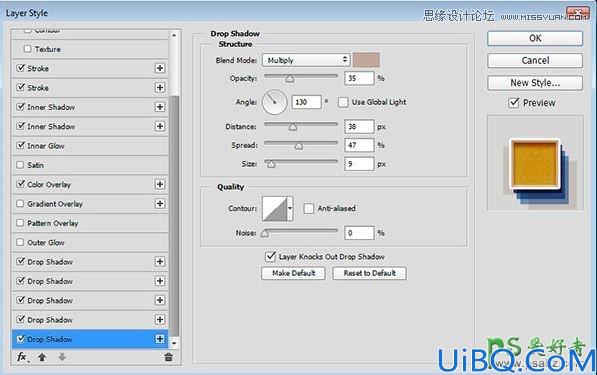Enable the Satin checkbox
Viewport: 597px width, 375px height.
(20, 165)
